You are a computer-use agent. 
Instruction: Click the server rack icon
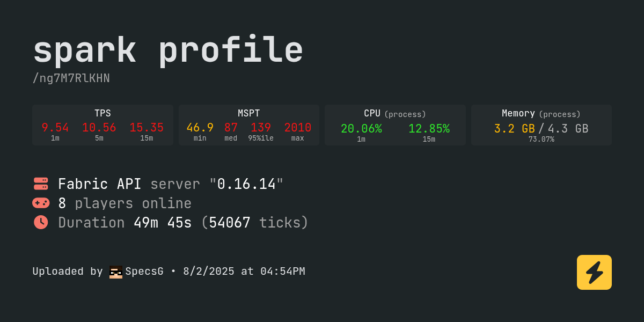[41, 184]
